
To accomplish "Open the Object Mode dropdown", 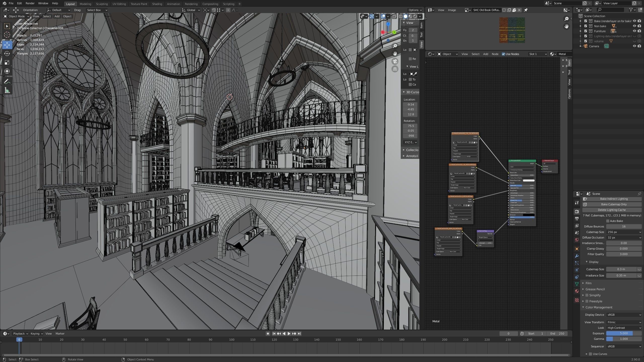I will click(16, 16).
